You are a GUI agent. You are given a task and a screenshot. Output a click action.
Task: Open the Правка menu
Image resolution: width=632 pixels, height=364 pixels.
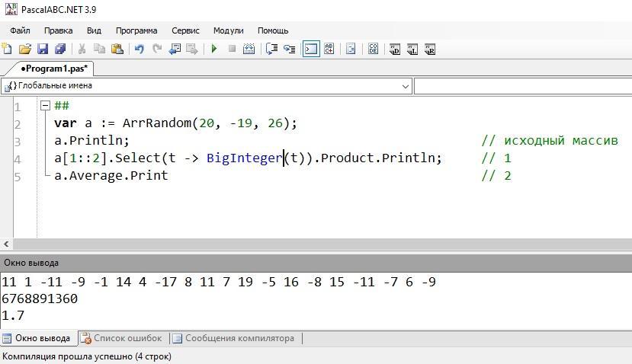(59, 30)
